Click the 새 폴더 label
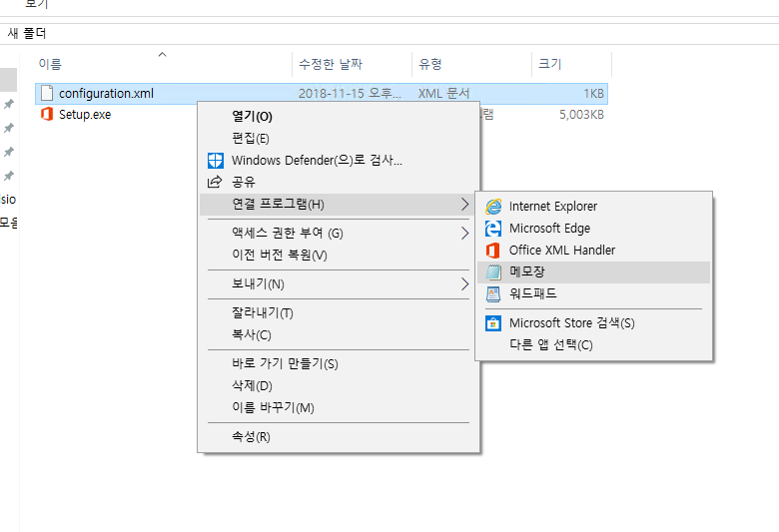This screenshot has height=532, width=779. 27,33
